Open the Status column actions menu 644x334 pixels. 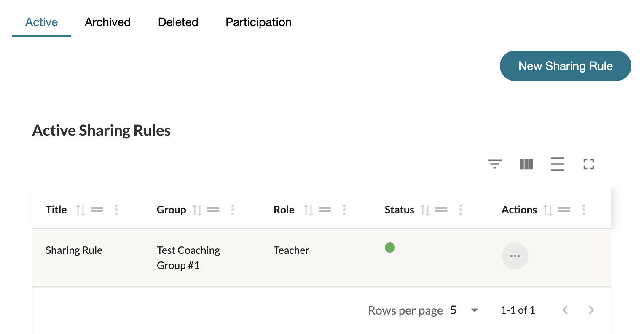pos(461,210)
